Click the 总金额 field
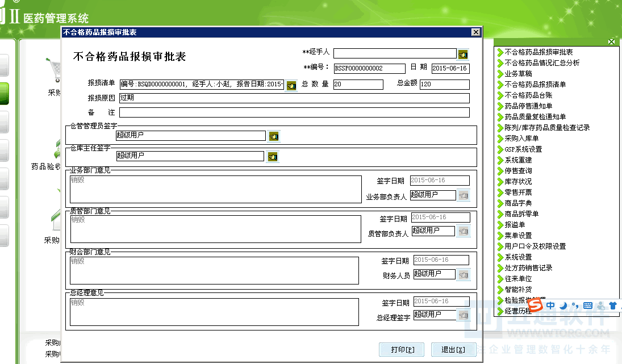 pos(445,85)
